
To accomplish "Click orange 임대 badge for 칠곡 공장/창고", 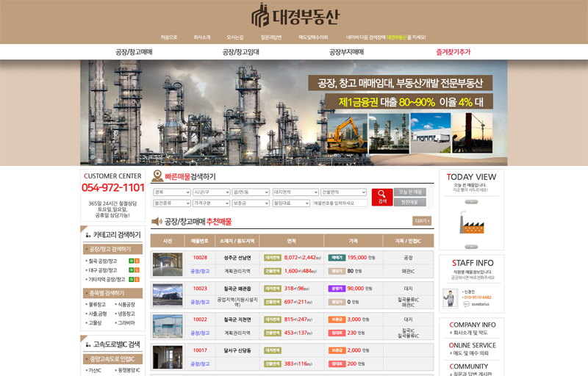I will 137,261.
